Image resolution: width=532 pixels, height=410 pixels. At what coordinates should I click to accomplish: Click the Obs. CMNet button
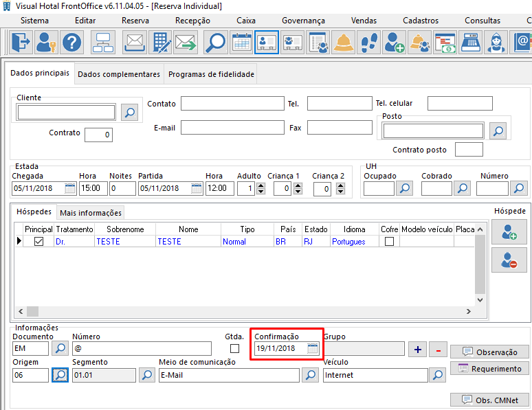(489, 400)
